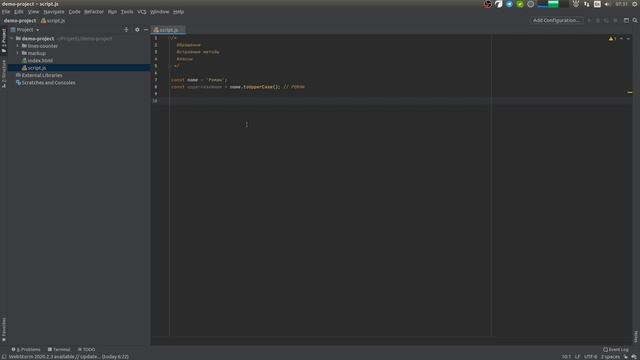Open the VCS menu
The width and height of the screenshot is (640, 360).
[x=142, y=12]
